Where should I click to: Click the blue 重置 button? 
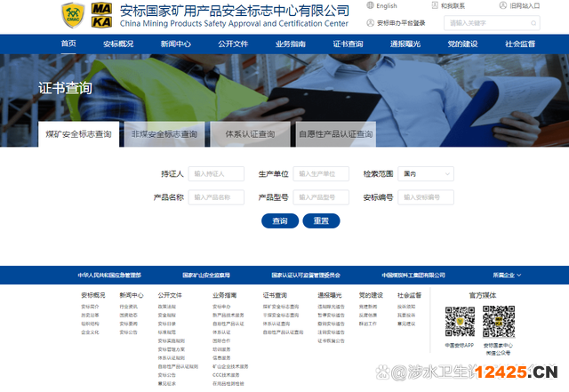(321, 220)
